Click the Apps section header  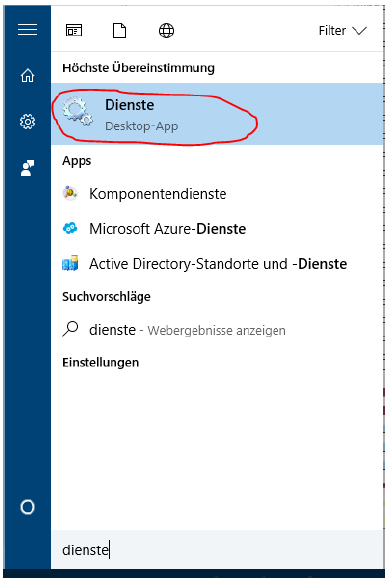click(x=76, y=161)
